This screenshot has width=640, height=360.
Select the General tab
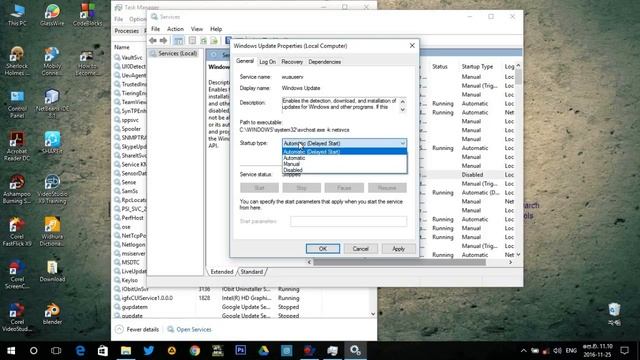245,61
